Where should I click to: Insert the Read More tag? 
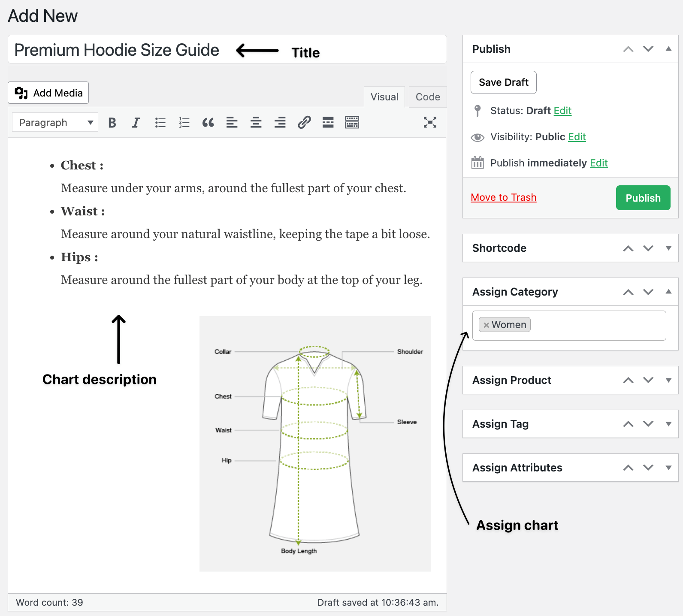328,123
